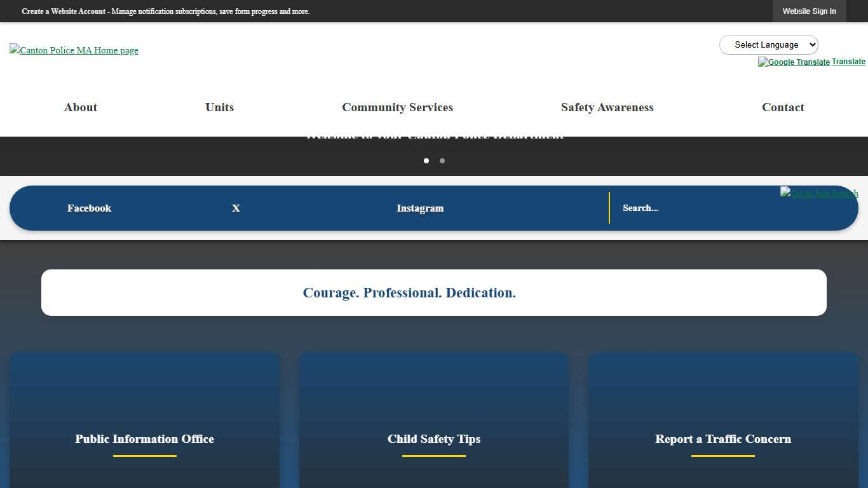Open the department's Facebook page
The width and height of the screenshot is (868, 488).
[89, 208]
